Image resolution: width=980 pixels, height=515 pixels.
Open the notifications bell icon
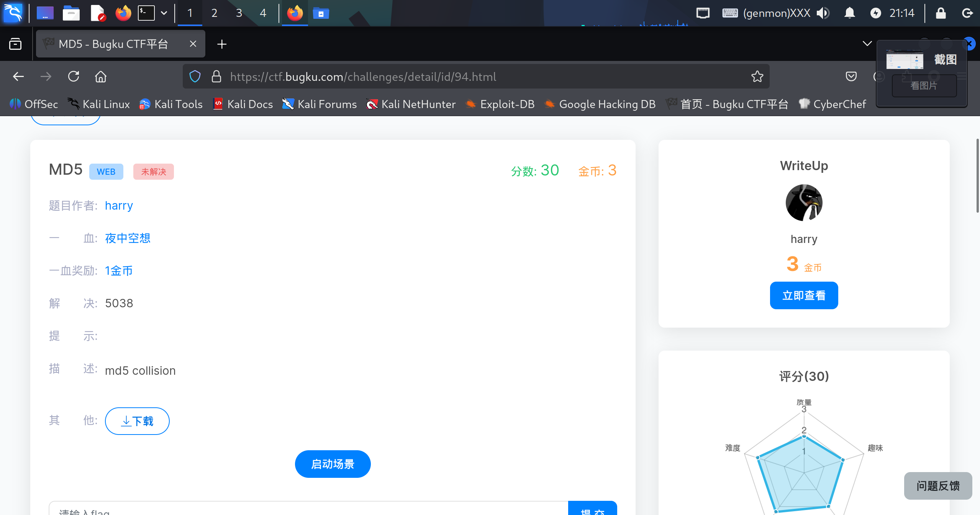pyautogui.click(x=849, y=13)
